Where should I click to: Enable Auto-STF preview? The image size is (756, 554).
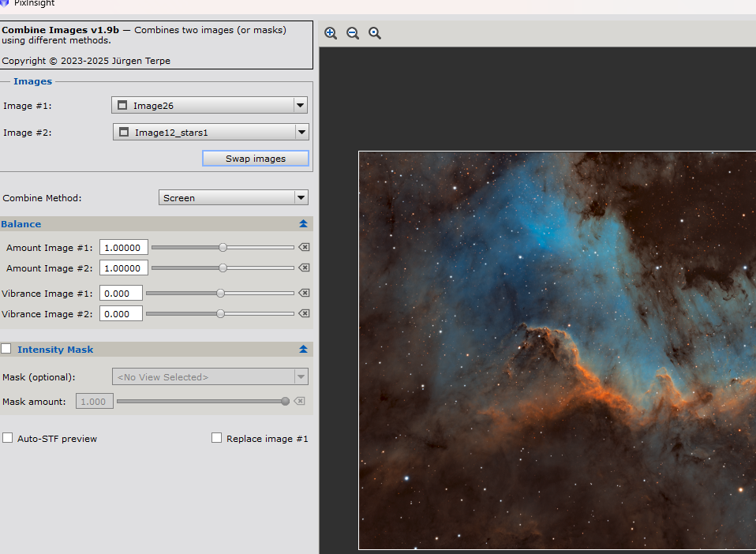point(8,438)
